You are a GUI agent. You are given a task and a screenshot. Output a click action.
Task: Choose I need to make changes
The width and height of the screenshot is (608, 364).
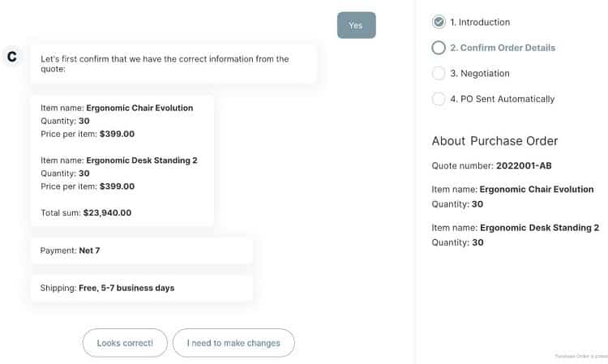[x=233, y=343]
